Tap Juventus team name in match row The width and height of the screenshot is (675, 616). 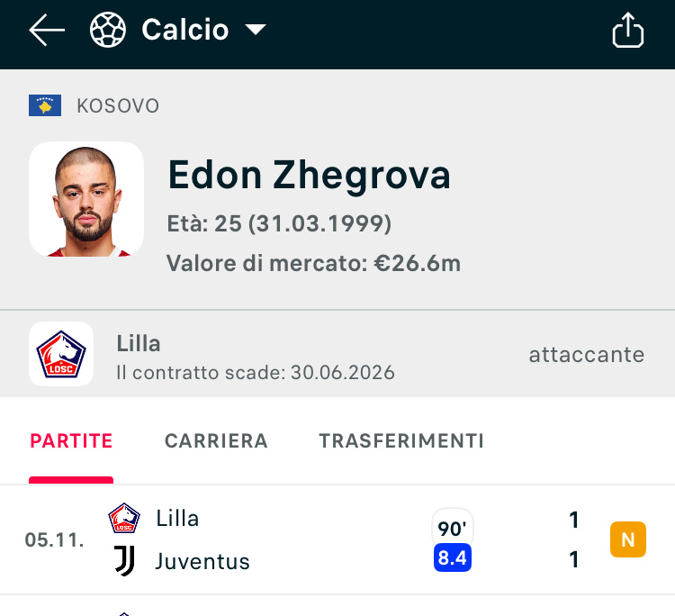202,562
